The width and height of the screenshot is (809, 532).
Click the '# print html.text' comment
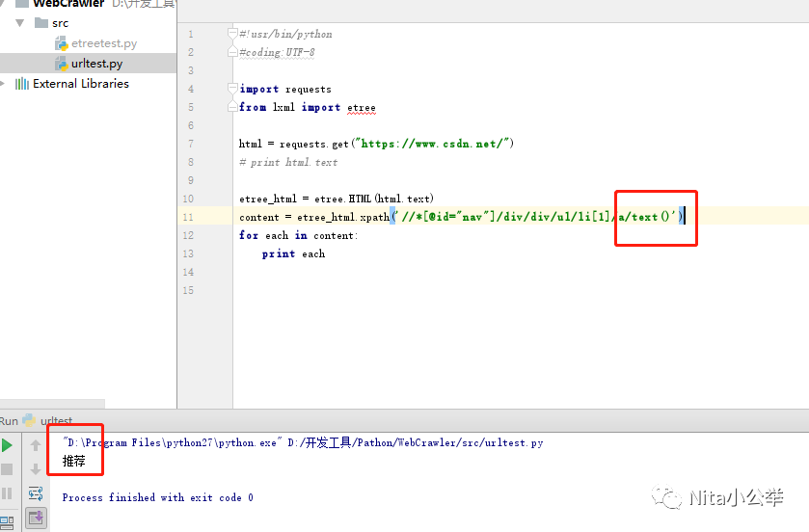tap(288, 162)
